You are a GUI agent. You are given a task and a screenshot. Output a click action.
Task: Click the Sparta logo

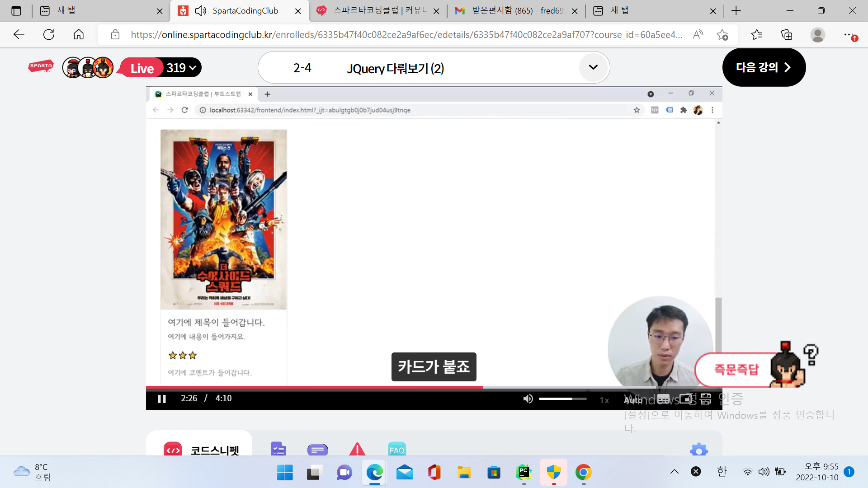[x=41, y=67]
